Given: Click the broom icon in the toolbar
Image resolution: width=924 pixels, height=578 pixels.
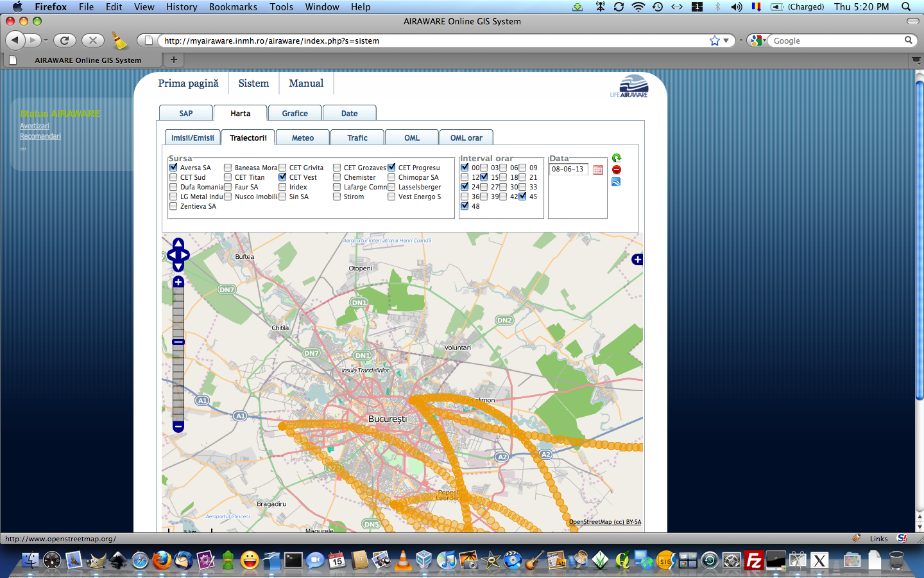Looking at the screenshot, I should tap(119, 40).
